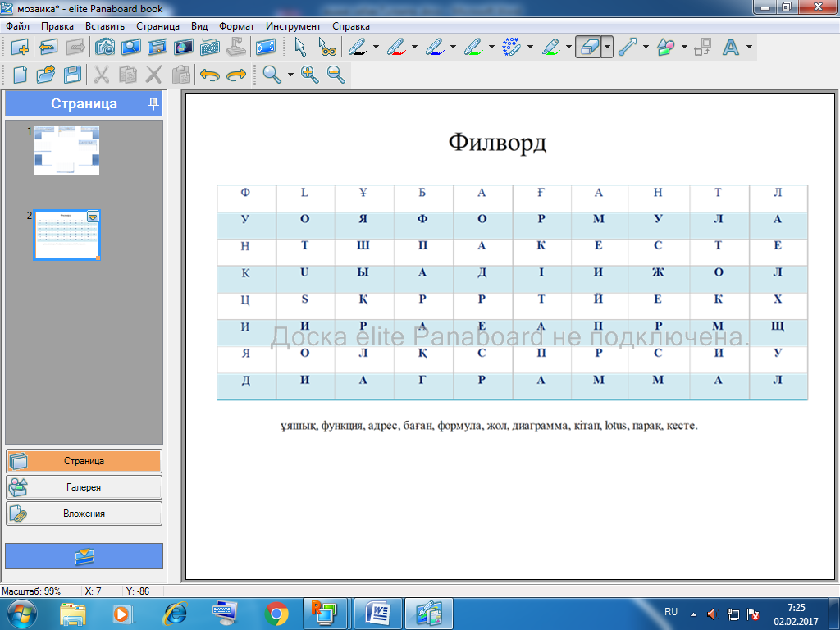The width and height of the screenshot is (840, 630).
Task: Click the Филворд title text
Action: 497,143
